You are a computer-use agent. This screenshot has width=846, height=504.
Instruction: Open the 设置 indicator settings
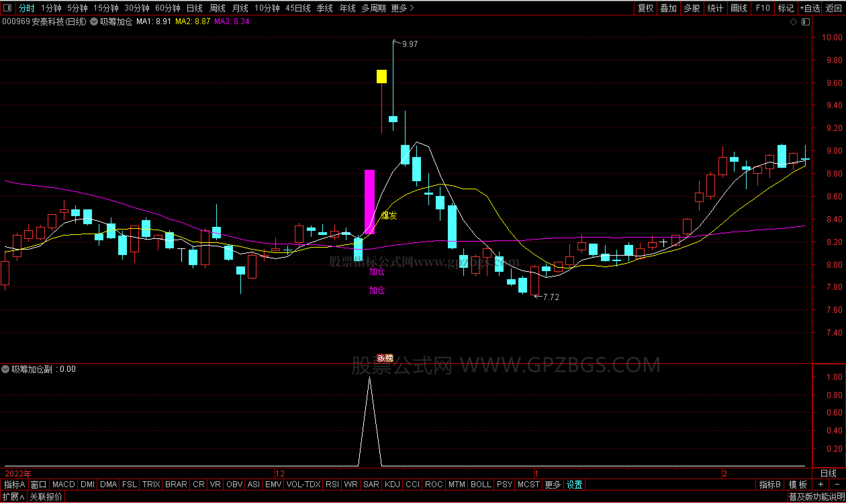[x=574, y=485]
